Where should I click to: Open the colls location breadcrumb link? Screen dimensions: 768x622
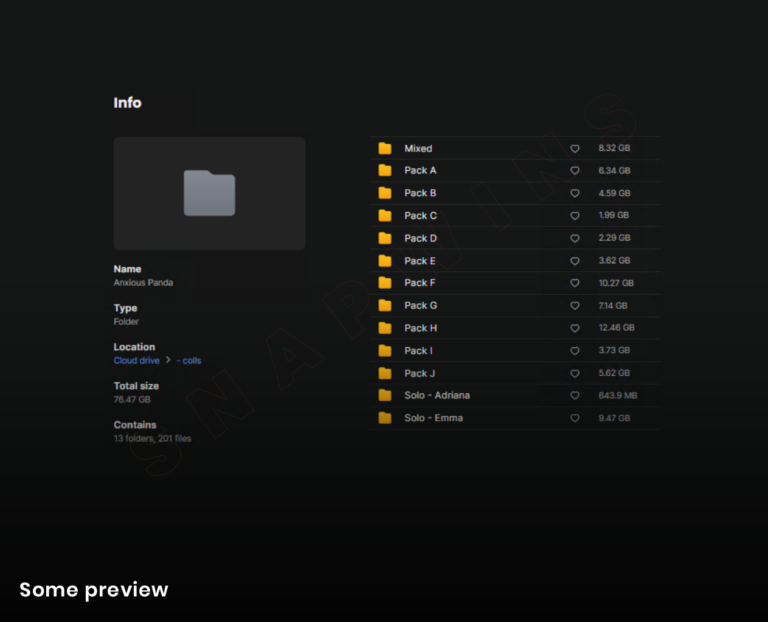point(189,360)
